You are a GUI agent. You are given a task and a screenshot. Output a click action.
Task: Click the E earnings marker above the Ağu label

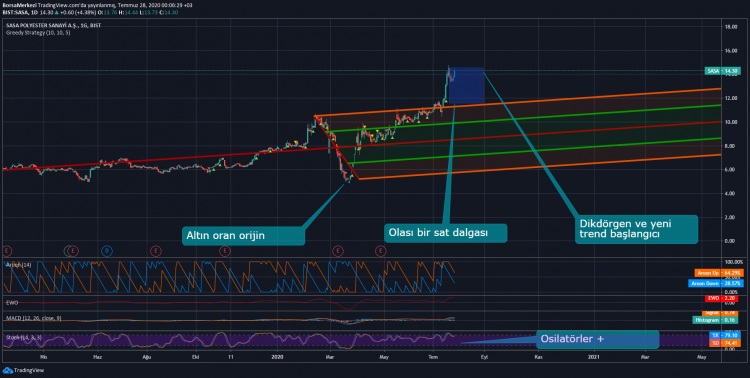(x=156, y=251)
